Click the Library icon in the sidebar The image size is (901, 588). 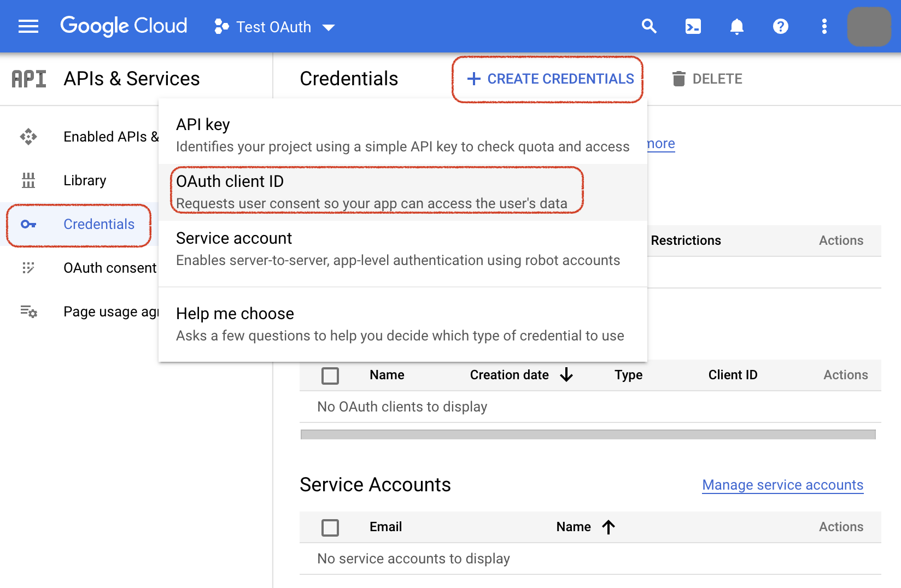click(x=28, y=180)
